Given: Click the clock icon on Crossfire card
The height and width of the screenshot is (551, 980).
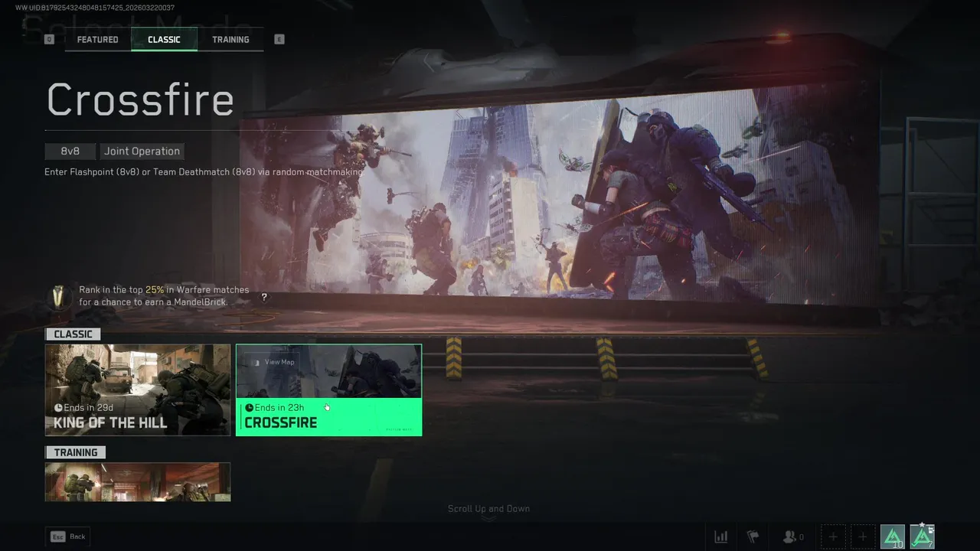Looking at the screenshot, I should pos(249,408).
